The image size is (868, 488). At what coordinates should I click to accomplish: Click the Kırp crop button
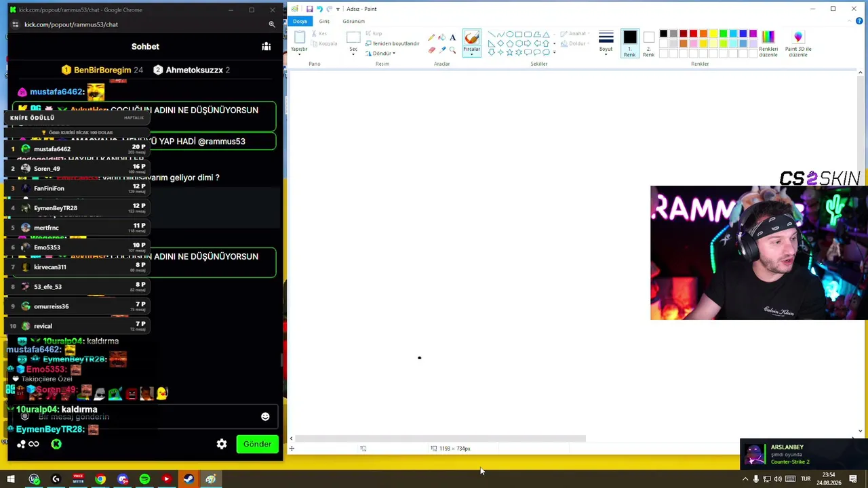[x=373, y=33]
